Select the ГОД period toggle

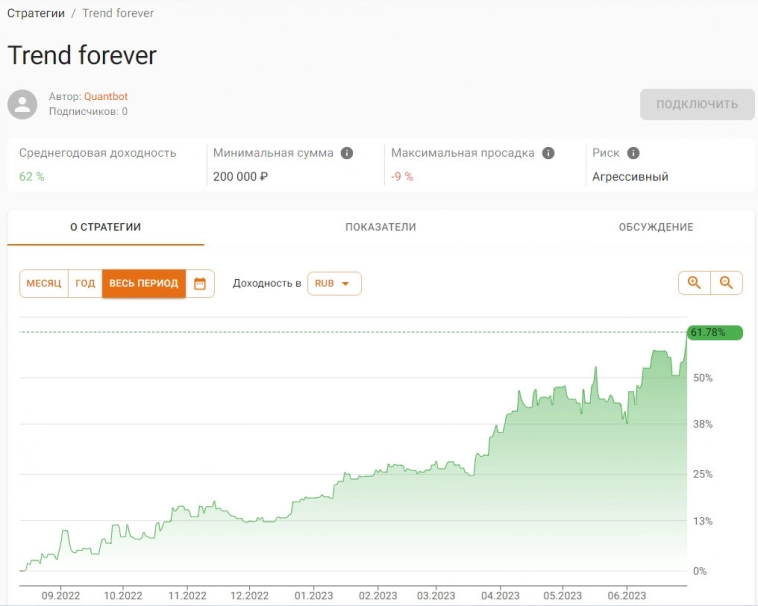85,284
